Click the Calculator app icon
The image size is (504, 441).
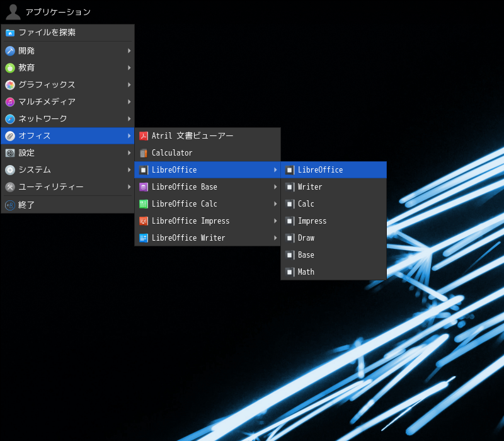pyautogui.click(x=144, y=153)
